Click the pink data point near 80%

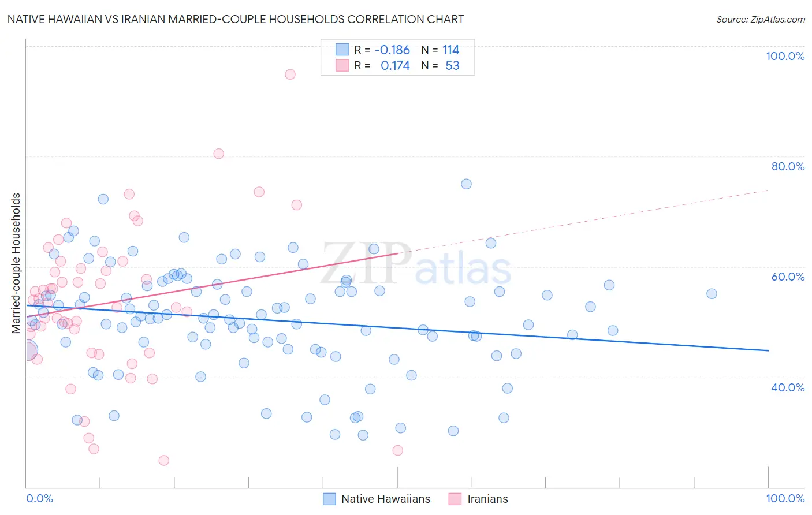tap(218, 154)
